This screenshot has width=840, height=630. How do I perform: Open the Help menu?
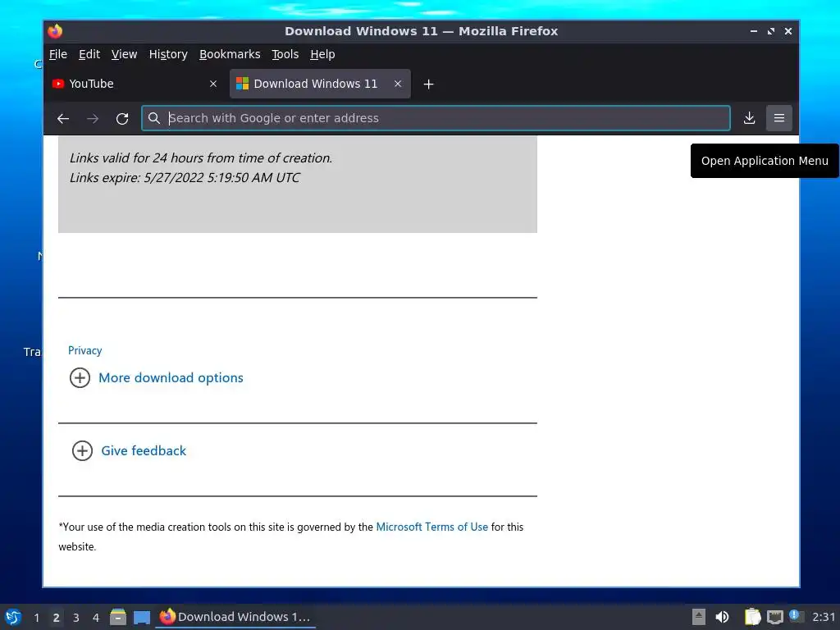322,54
